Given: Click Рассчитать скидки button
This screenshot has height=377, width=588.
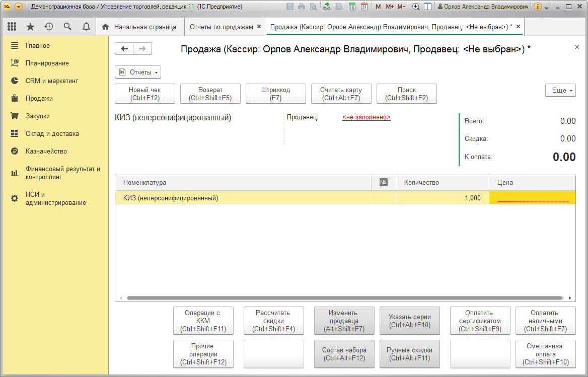Looking at the screenshot, I should (274, 321).
